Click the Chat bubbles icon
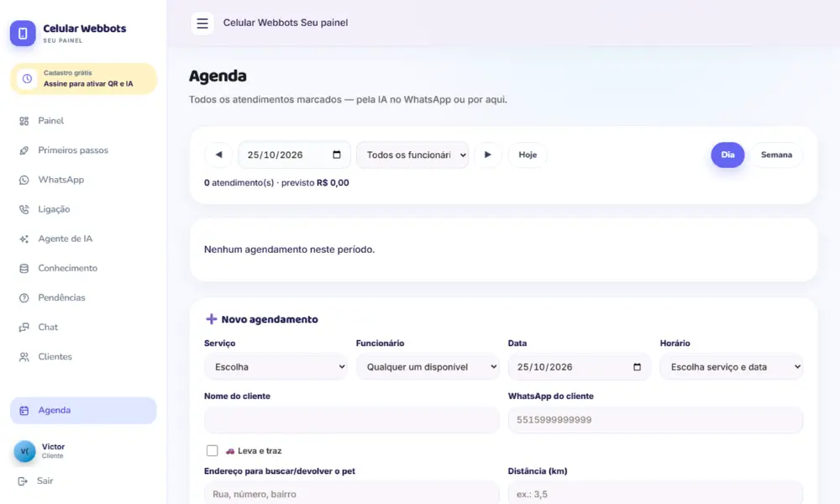Screen dimensions: 840x504 pyautogui.click(x=24, y=328)
